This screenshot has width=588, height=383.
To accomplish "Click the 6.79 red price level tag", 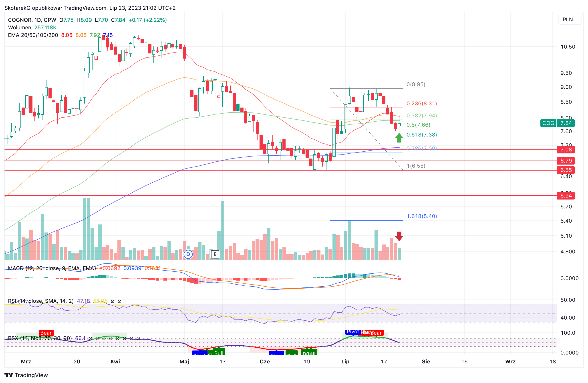I will [566, 161].
